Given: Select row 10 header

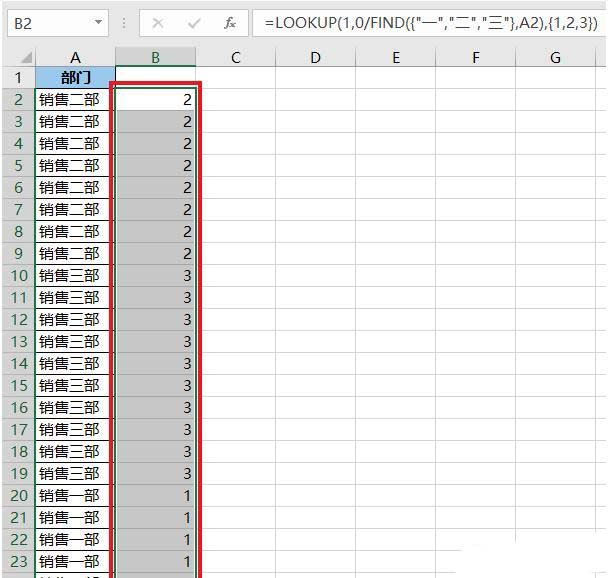Looking at the screenshot, I should [18, 275].
